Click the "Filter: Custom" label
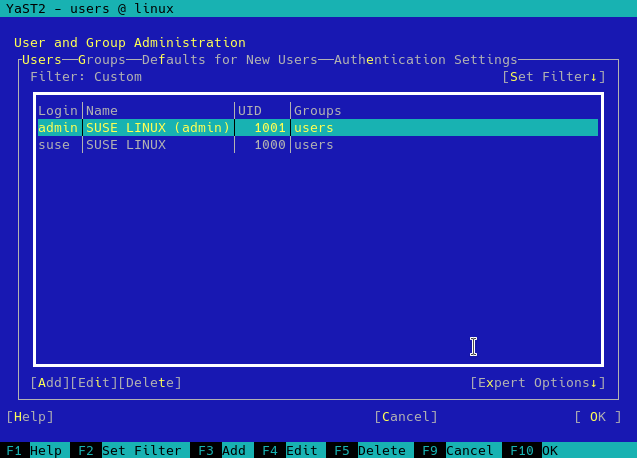The width and height of the screenshot is (637, 458). 86,77
